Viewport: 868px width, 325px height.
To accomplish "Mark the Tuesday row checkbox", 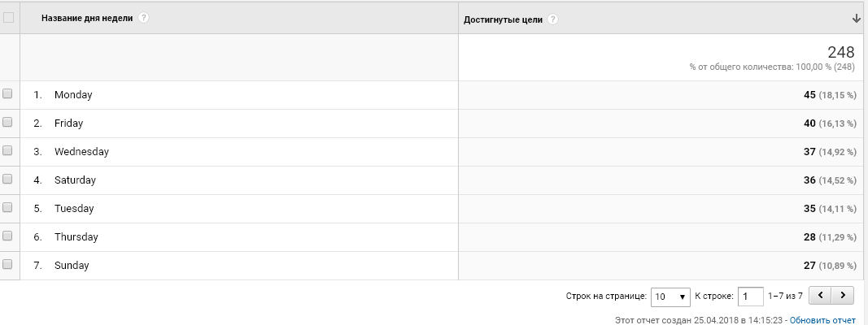I will (x=7, y=207).
